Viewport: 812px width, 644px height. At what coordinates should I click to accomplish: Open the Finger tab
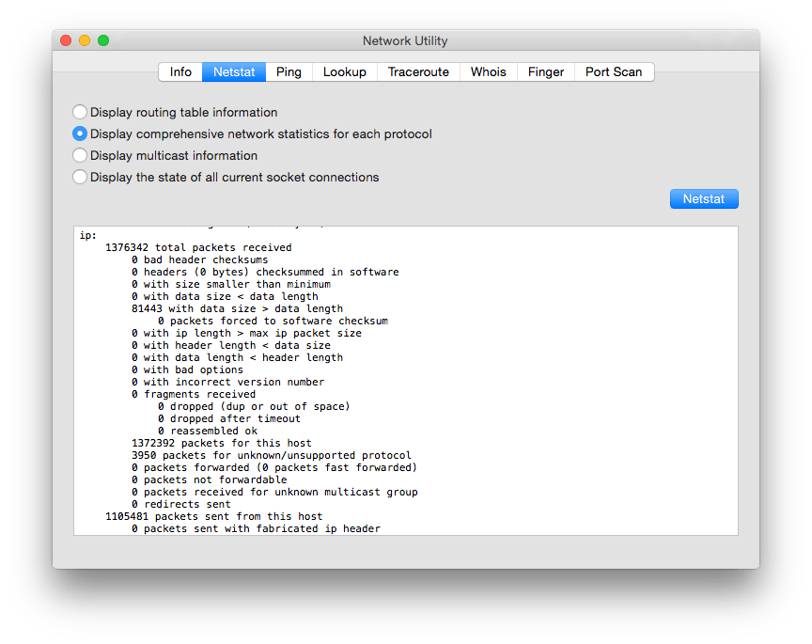(x=545, y=71)
